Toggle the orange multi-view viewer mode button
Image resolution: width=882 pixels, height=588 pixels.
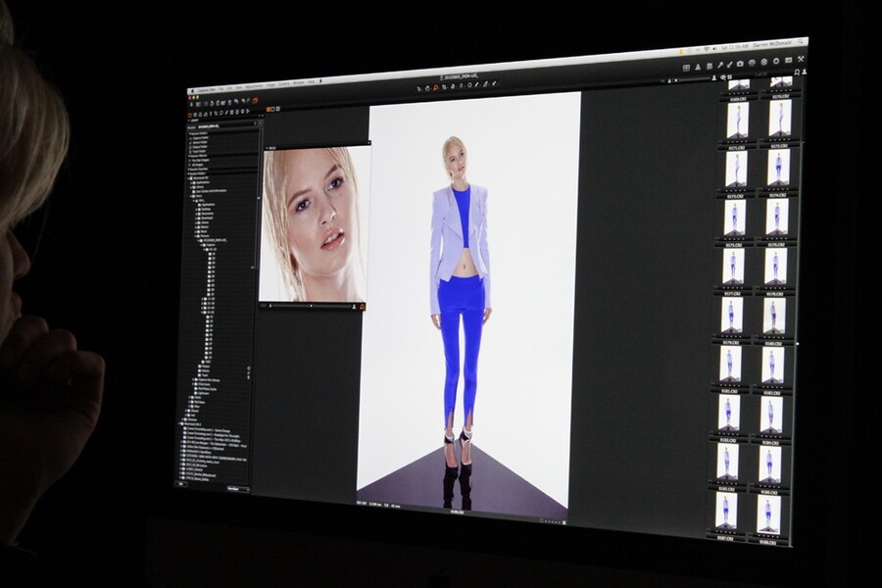coord(269,110)
